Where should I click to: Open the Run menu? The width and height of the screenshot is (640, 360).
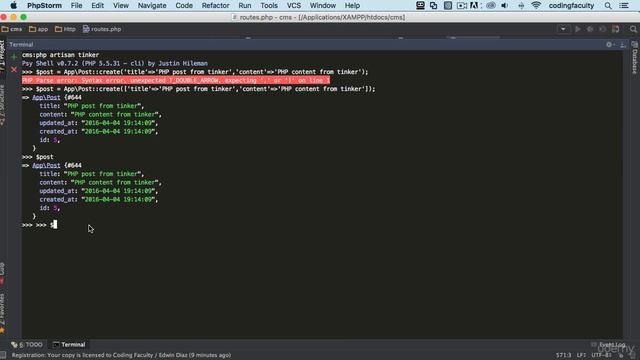pyautogui.click(x=245, y=5)
